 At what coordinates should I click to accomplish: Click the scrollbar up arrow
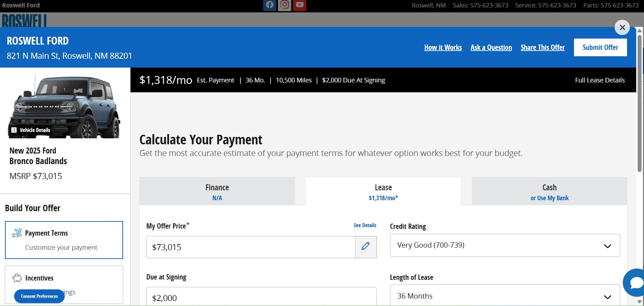(x=639, y=31)
